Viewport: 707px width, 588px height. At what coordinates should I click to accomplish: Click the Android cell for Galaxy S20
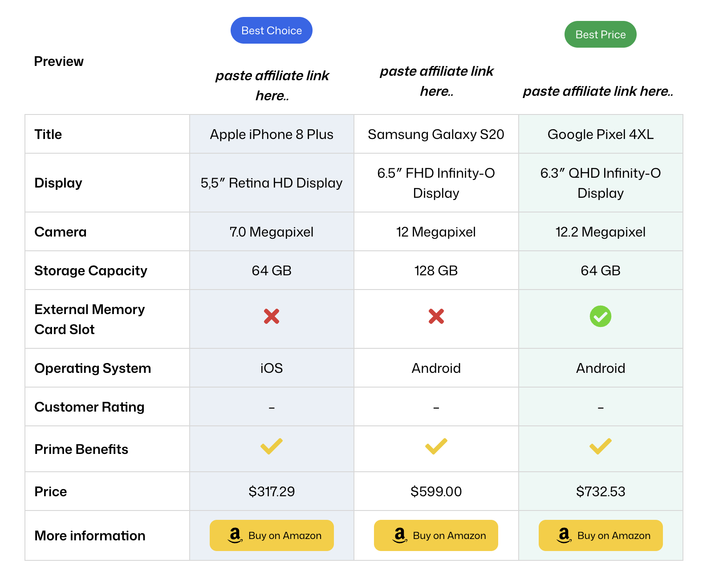(x=436, y=368)
